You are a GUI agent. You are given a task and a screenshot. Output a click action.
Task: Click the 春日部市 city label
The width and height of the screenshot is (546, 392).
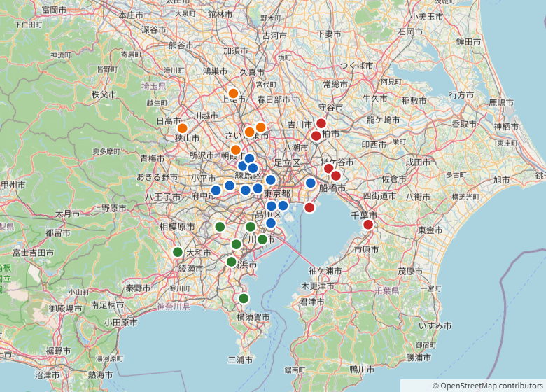tap(274, 99)
